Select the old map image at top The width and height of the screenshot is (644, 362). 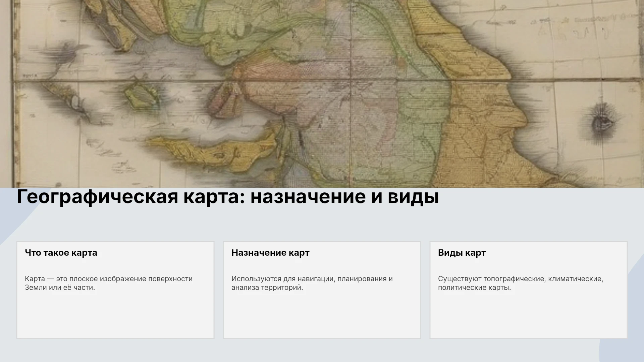click(x=322, y=94)
